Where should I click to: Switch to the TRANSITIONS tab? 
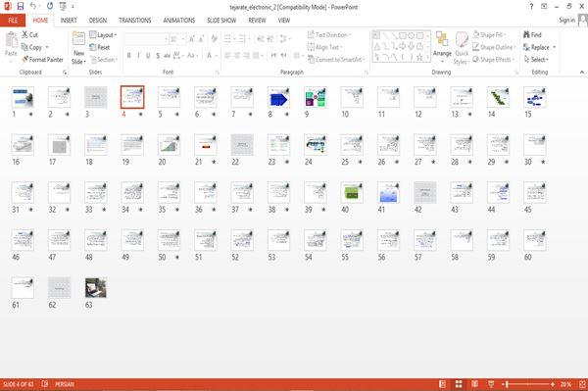[x=135, y=21]
